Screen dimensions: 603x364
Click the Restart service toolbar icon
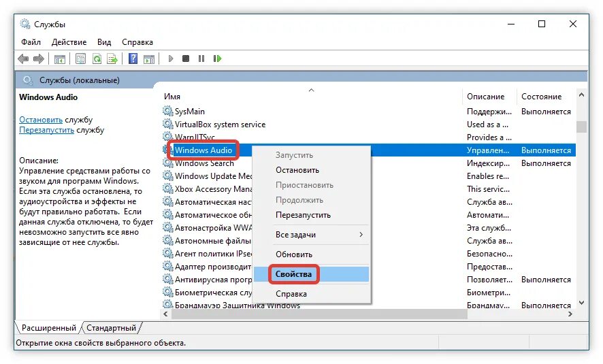coord(217,59)
